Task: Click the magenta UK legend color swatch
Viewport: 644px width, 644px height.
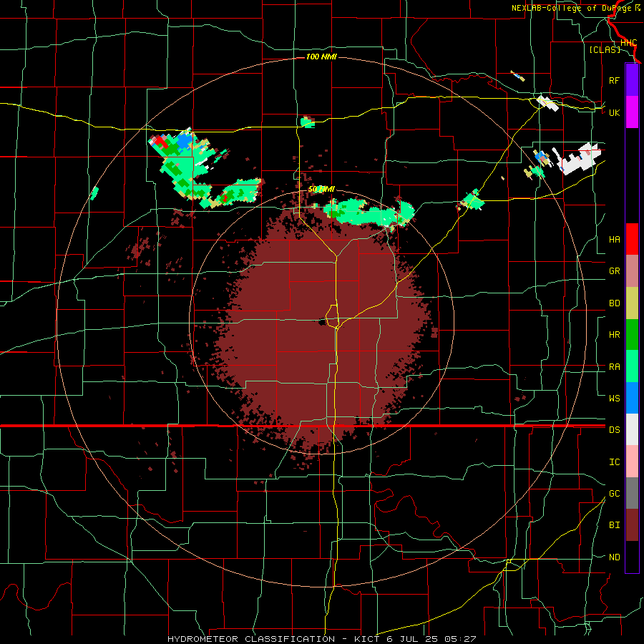Action: pos(632,112)
